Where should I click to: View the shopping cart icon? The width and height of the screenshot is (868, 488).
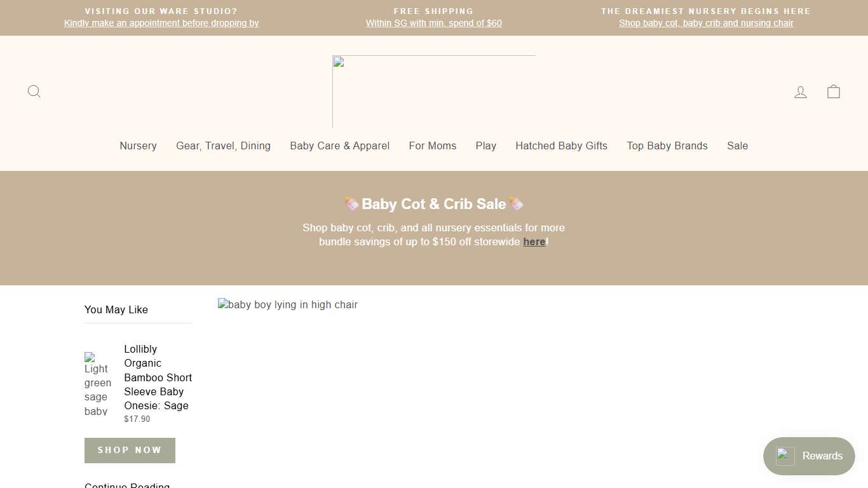tap(833, 91)
